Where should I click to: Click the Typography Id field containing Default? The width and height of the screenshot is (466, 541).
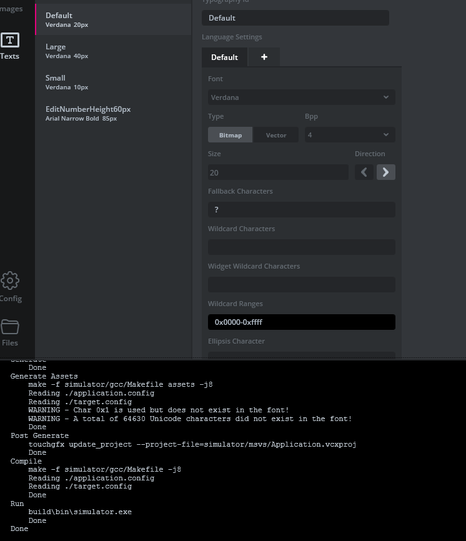(x=295, y=18)
